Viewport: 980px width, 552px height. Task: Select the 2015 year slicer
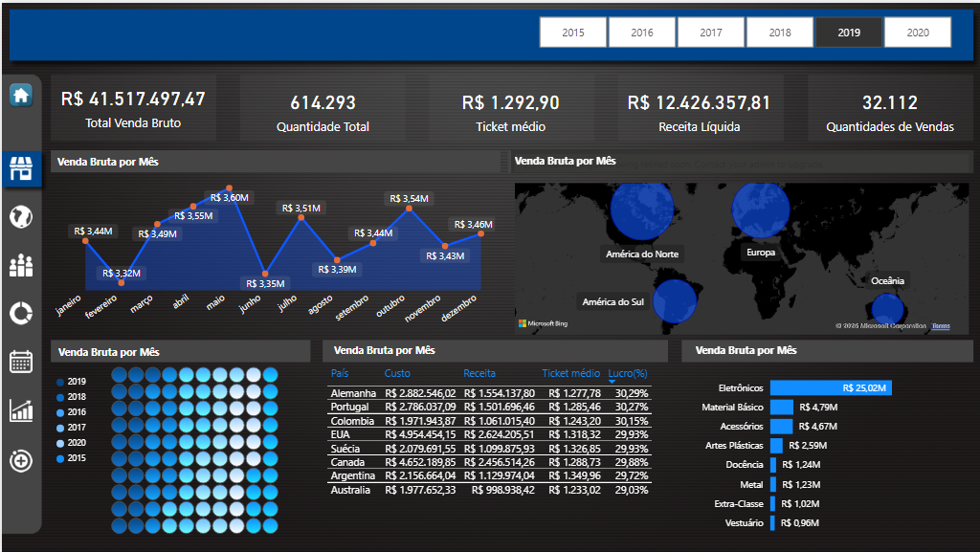pos(573,33)
